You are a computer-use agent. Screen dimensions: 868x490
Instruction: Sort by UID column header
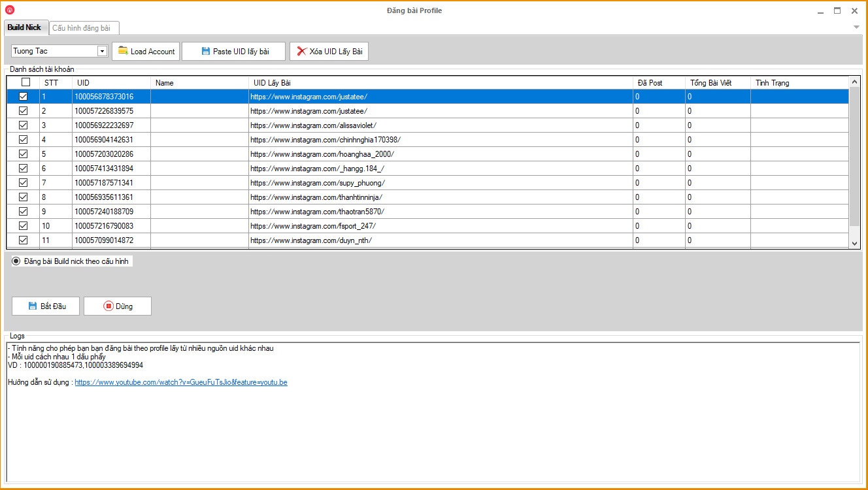click(x=111, y=83)
